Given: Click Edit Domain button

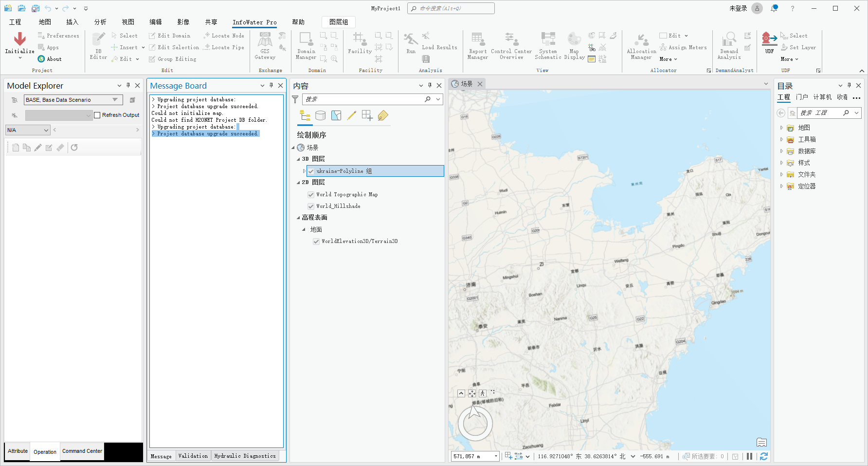Looking at the screenshot, I should [169, 36].
